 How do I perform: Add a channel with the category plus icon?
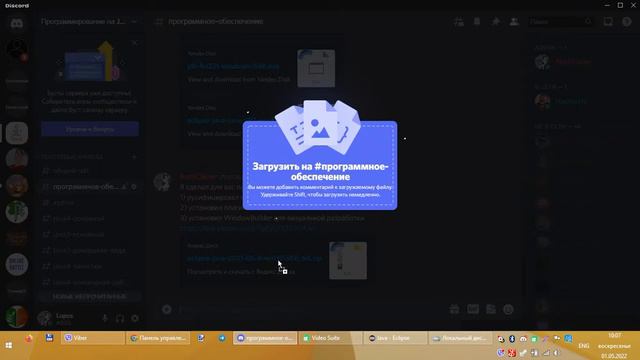[x=134, y=156]
